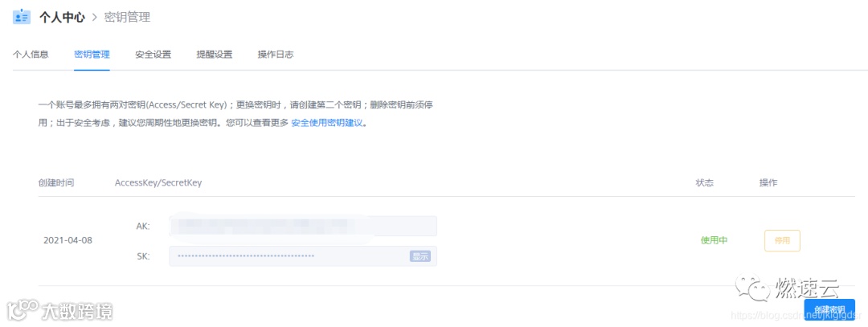Image resolution: width=868 pixels, height=327 pixels.
Task: Open the 安全使用密钥建议 link
Action: [326, 123]
